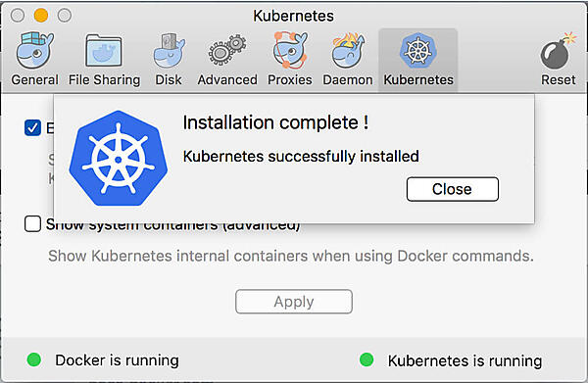
Task: Minimize the window with yellow button
Action: click(41, 16)
